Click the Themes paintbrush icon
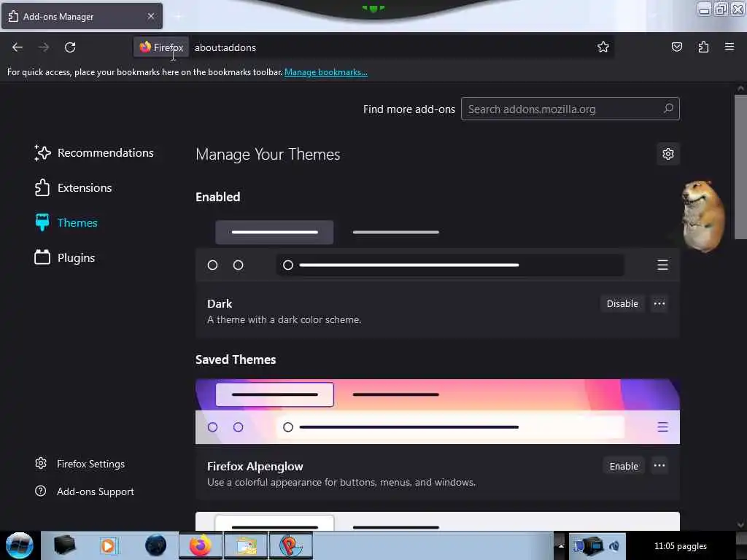Viewport: 747px width, 560px height. click(x=42, y=222)
